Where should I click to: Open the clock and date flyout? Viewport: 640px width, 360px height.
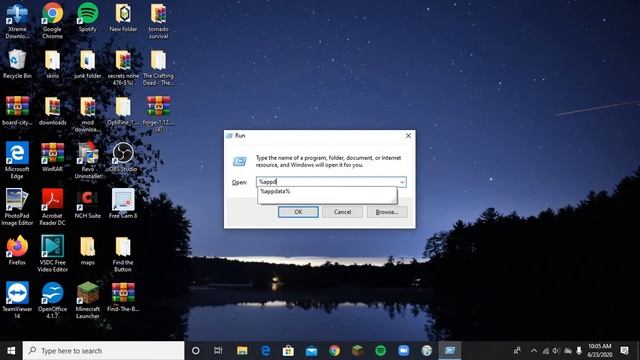[600, 351]
